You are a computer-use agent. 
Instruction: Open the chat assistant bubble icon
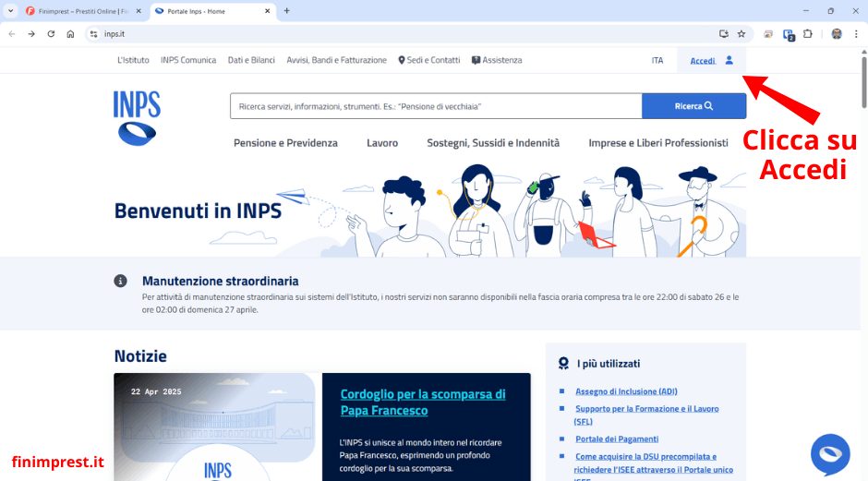[830, 454]
